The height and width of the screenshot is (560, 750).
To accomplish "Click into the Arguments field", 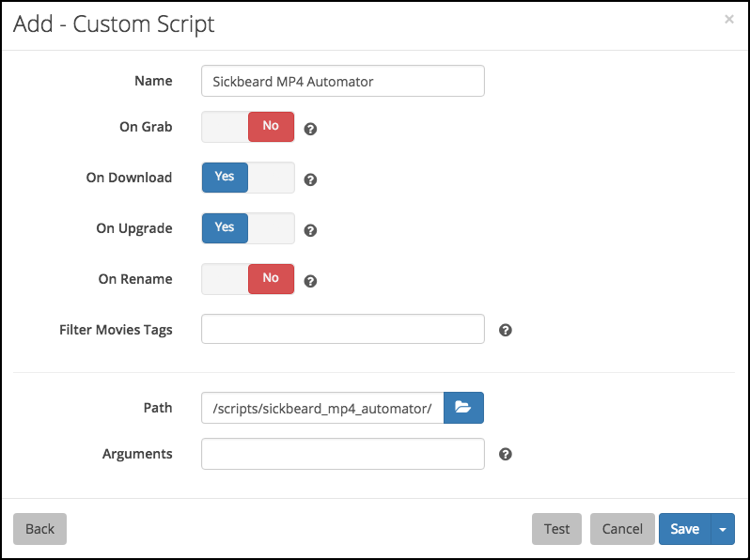I will click(x=343, y=454).
